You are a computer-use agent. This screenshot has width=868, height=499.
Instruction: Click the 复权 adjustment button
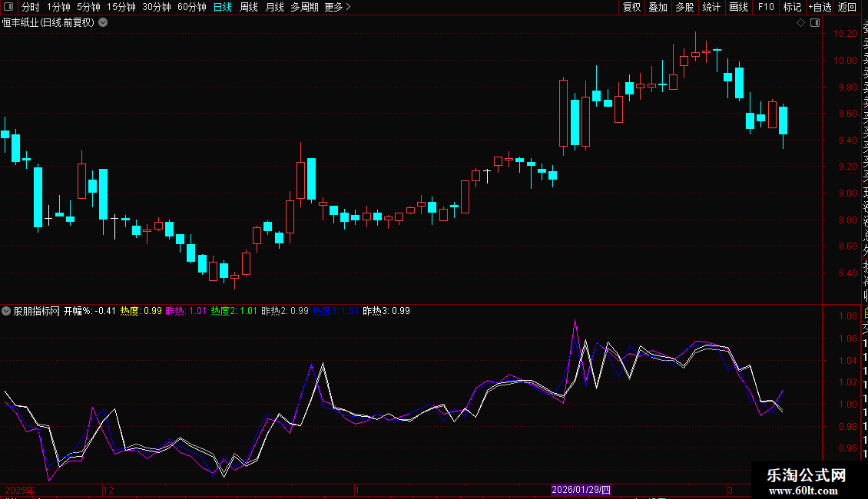tap(631, 7)
